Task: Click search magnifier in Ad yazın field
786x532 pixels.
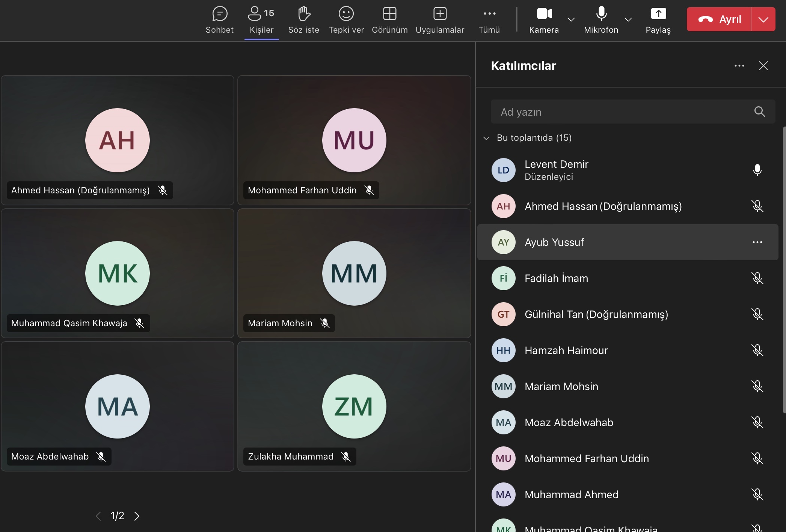Action: point(759,112)
